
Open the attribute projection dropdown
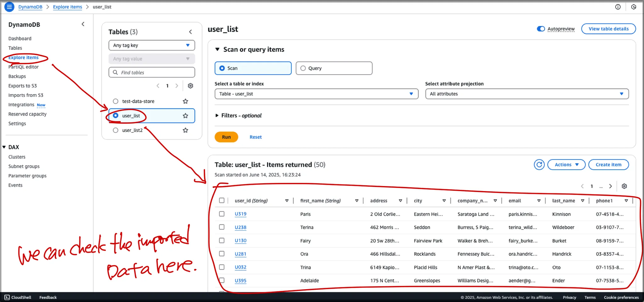(527, 94)
